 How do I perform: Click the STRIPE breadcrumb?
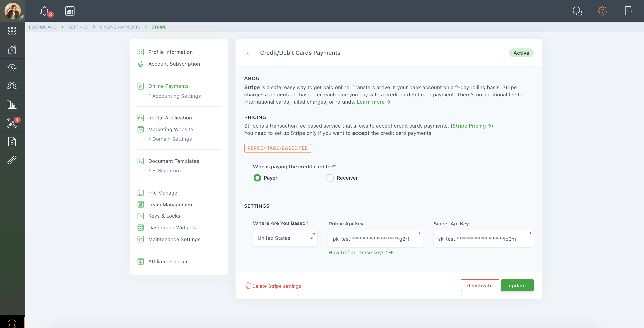coord(159,27)
